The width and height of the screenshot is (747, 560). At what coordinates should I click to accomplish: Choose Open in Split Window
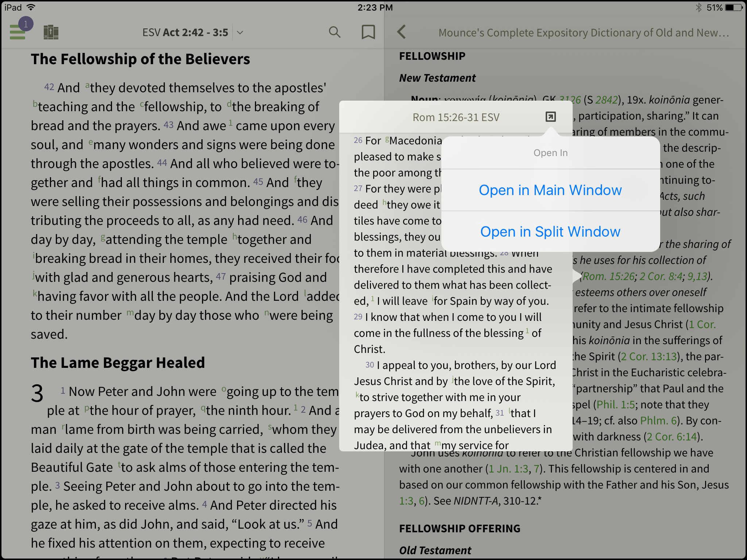(x=550, y=232)
